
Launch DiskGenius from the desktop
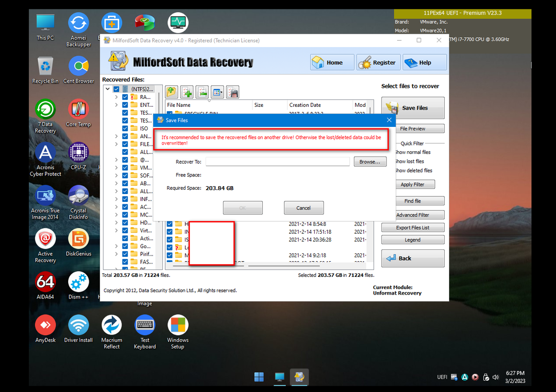(78, 243)
